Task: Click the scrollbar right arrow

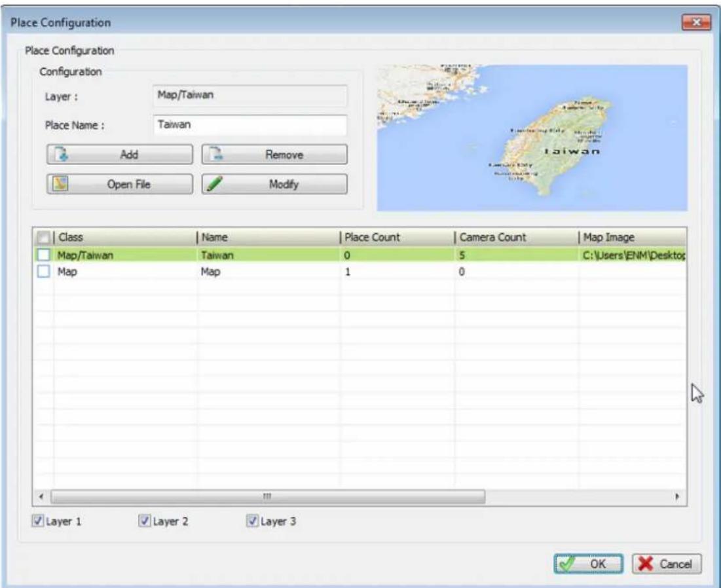Action: (x=677, y=496)
